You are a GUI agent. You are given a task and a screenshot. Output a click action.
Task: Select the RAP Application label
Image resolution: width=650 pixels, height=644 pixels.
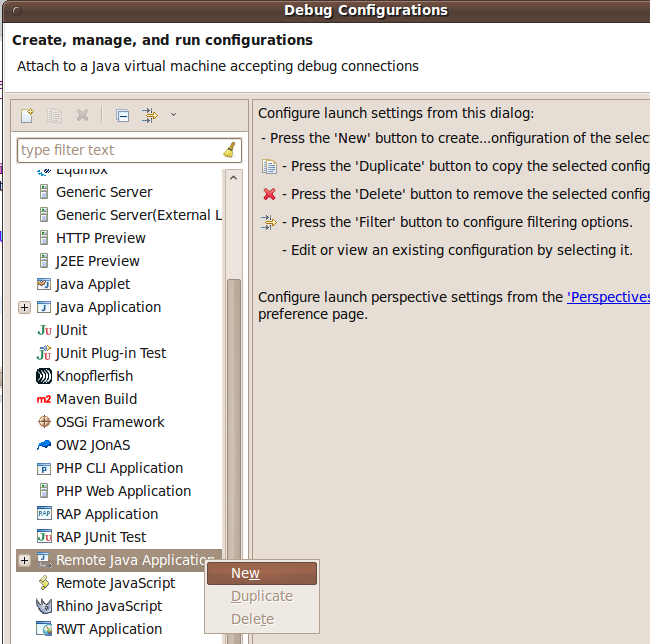[107, 514]
